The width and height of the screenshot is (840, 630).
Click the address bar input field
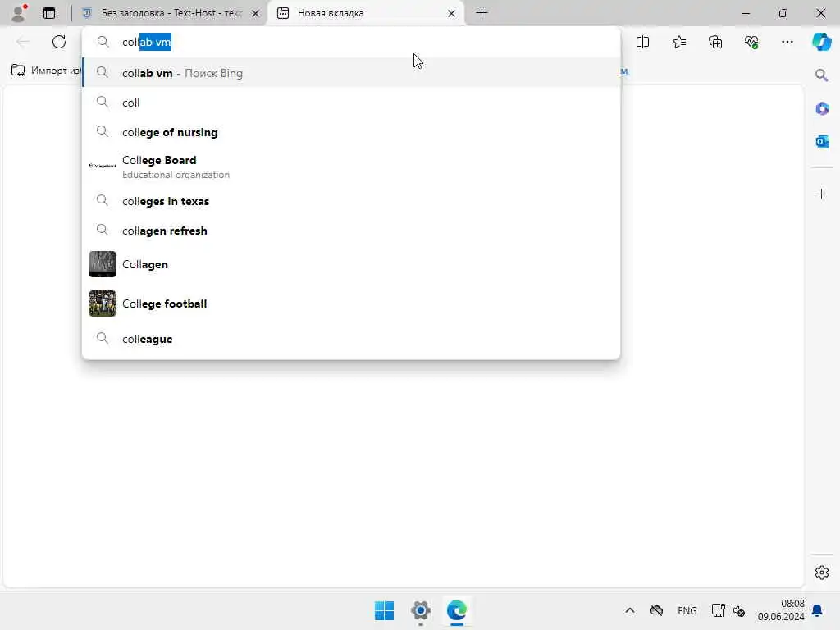pos(351,42)
